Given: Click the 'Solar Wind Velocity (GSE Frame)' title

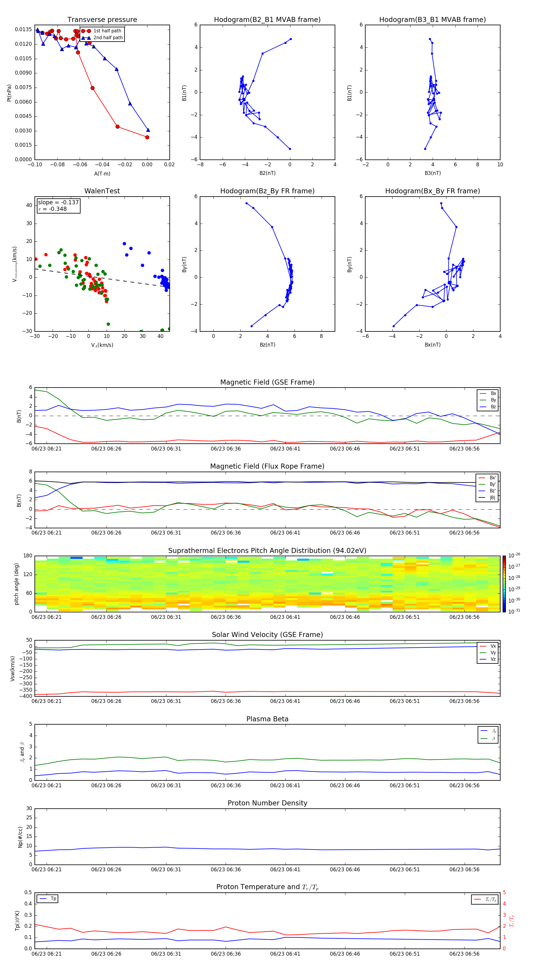Looking at the screenshot, I should [x=267, y=635].
